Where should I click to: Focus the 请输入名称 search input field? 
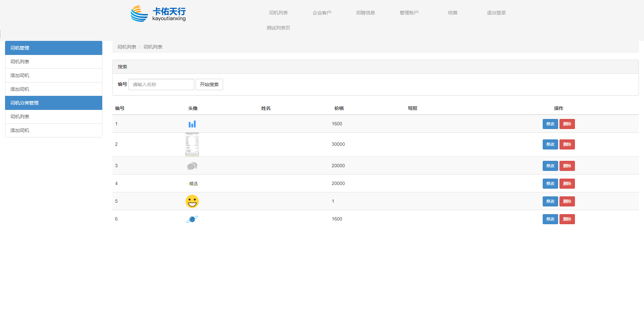(x=161, y=84)
